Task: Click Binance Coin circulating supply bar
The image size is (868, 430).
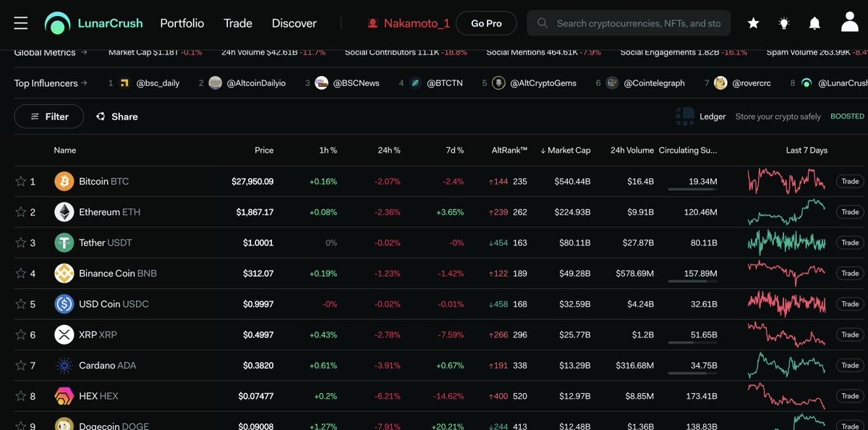Action: pos(693,281)
